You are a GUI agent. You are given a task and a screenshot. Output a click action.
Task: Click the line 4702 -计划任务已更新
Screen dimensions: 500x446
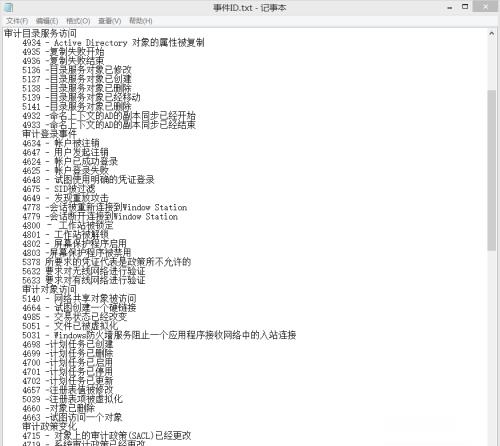(x=68, y=381)
